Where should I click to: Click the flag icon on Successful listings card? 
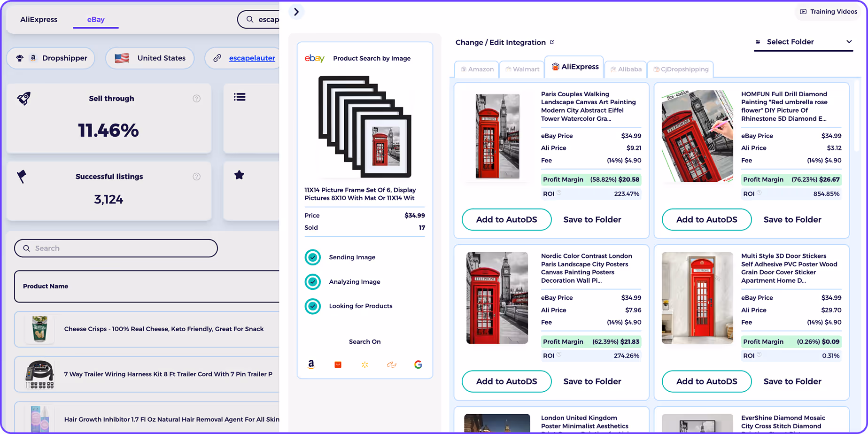pyautogui.click(x=22, y=176)
